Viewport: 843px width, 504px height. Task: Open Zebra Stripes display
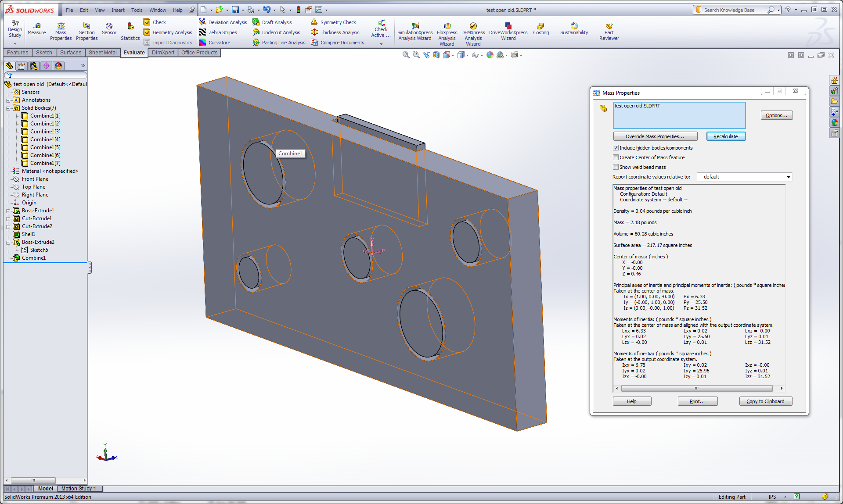point(222,32)
